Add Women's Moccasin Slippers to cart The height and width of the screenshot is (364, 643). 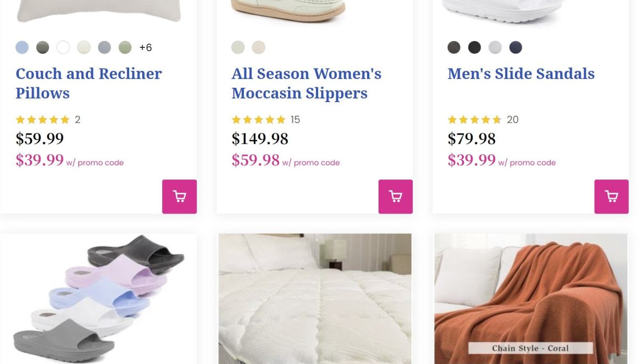pos(395,197)
